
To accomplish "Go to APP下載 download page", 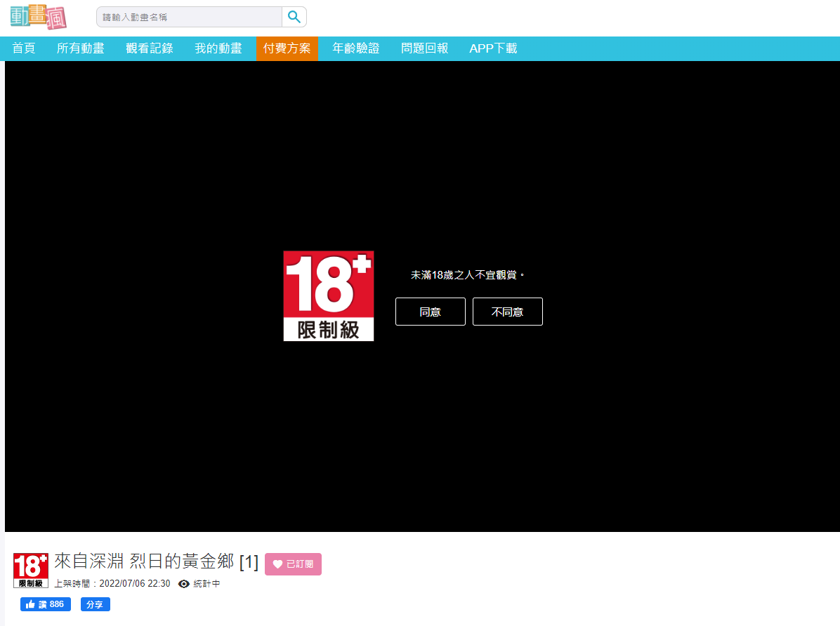I will (493, 48).
